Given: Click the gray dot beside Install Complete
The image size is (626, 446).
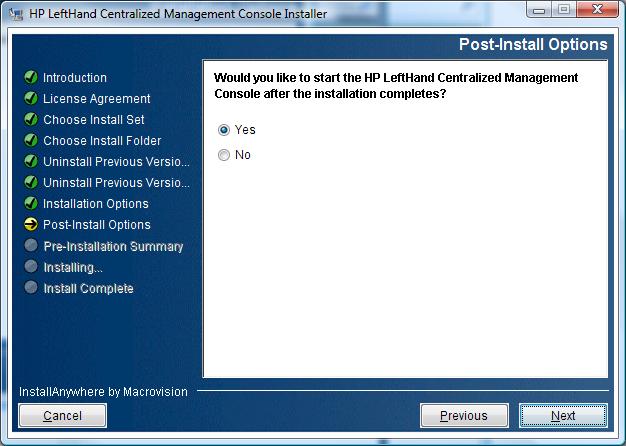Looking at the screenshot, I should point(31,287).
